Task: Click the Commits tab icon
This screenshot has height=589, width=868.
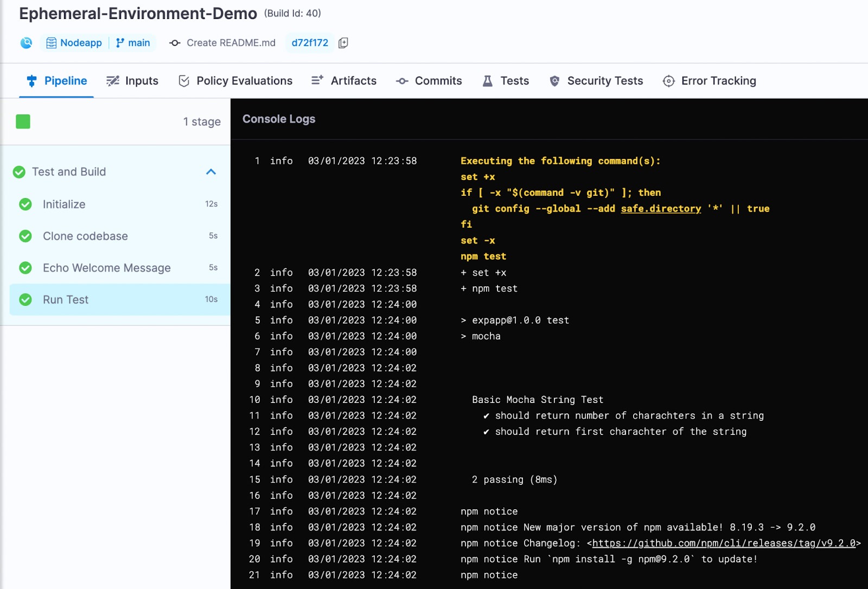Action: tap(402, 81)
